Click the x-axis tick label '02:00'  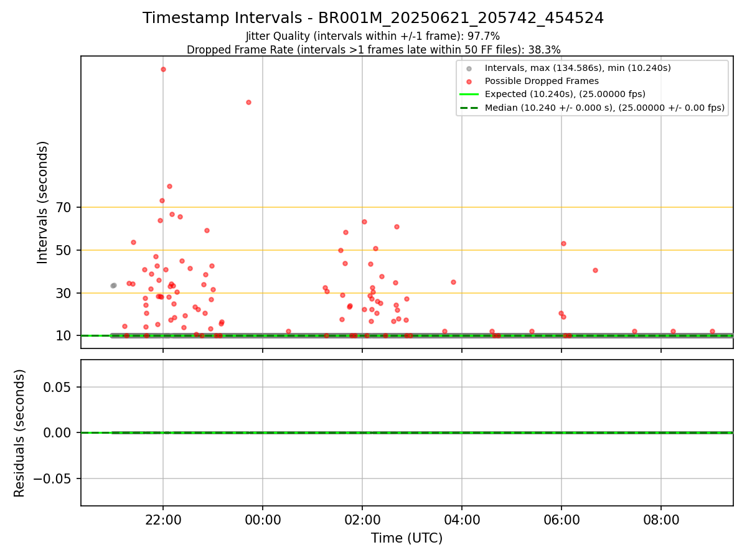click(362, 520)
